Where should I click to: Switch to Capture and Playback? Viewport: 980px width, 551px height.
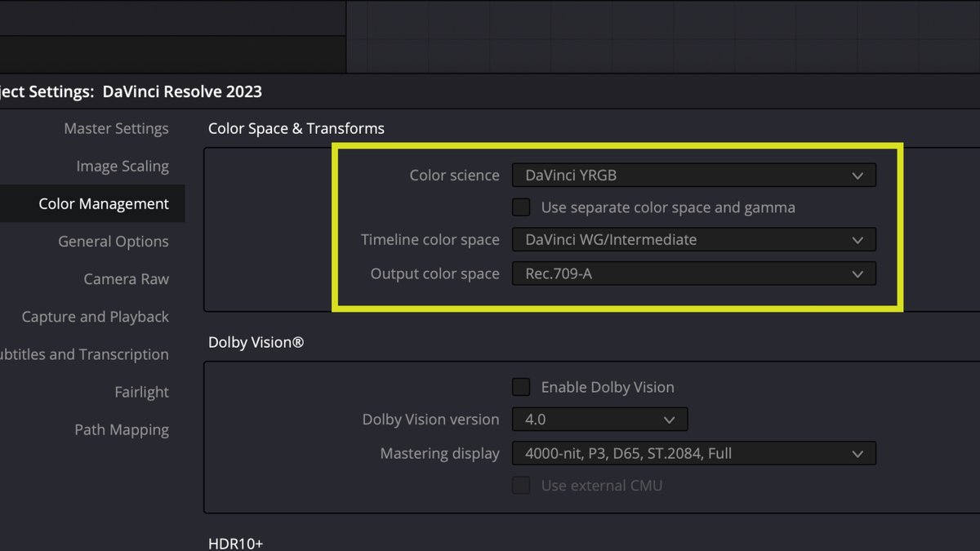pyautogui.click(x=95, y=317)
